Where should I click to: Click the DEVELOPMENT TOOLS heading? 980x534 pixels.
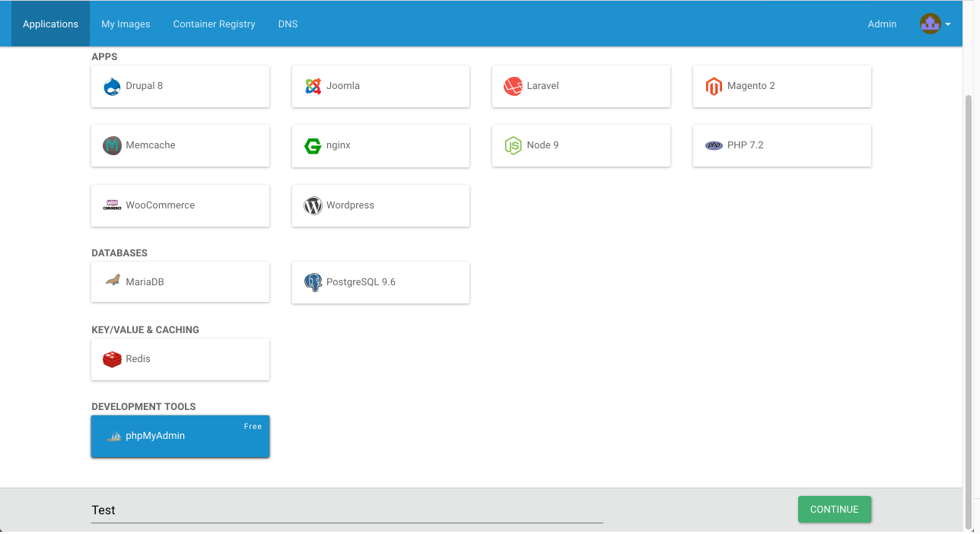click(x=144, y=407)
